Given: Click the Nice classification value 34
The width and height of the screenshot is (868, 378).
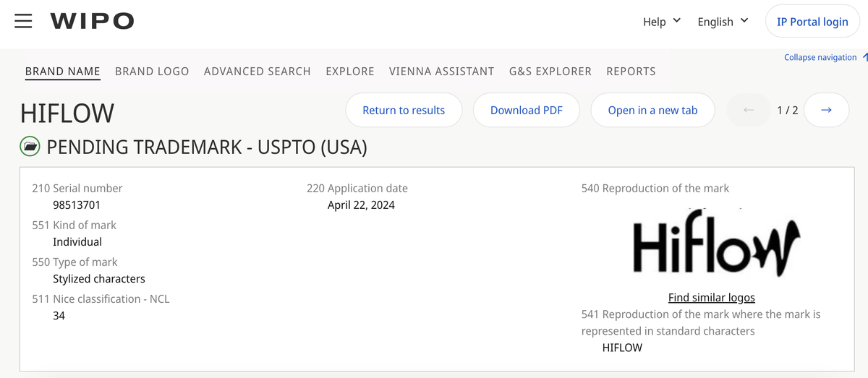Looking at the screenshot, I should pyautogui.click(x=59, y=316).
